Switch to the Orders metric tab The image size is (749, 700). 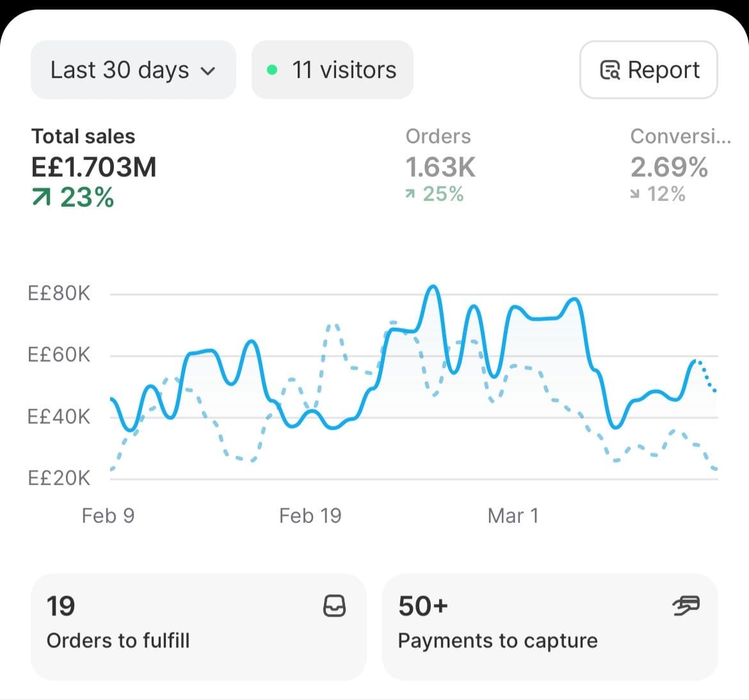pyautogui.click(x=440, y=166)
